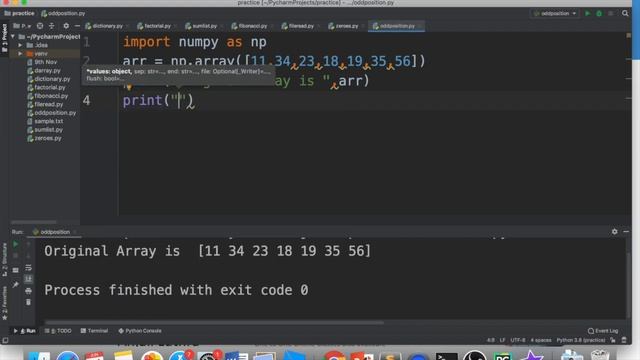Switch to fibonacci.py editor tab
This screenshot has width=640, height=360.
[x=252, y=26]
